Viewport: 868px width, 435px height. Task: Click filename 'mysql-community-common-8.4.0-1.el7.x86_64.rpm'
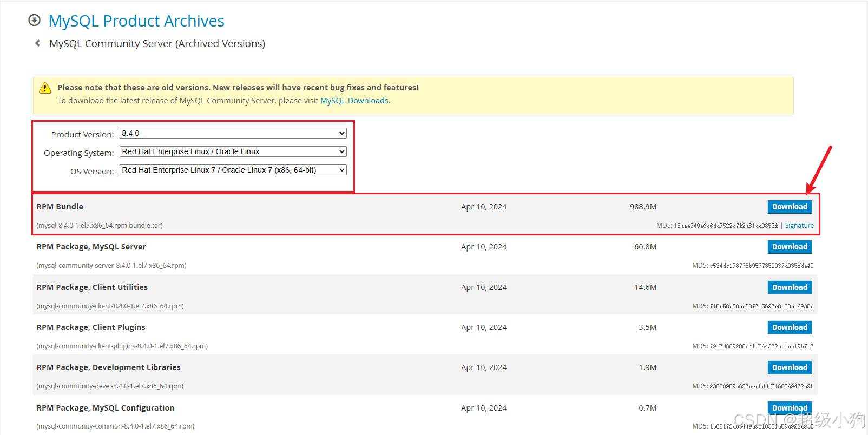tap(115, 426)
